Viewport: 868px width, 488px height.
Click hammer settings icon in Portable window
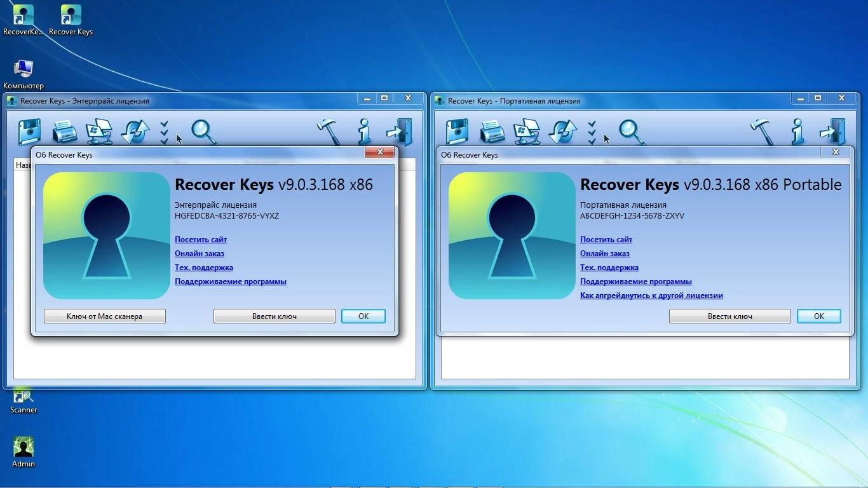[763, 132]
